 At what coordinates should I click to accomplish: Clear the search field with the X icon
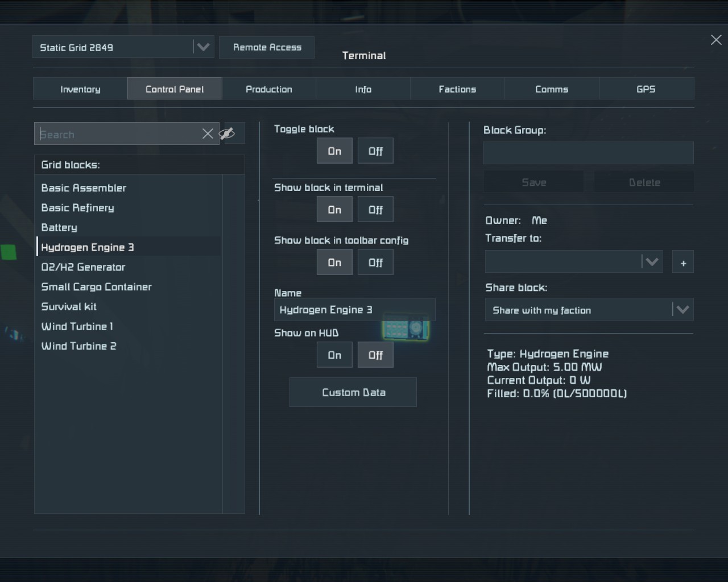tap(208, 134)
